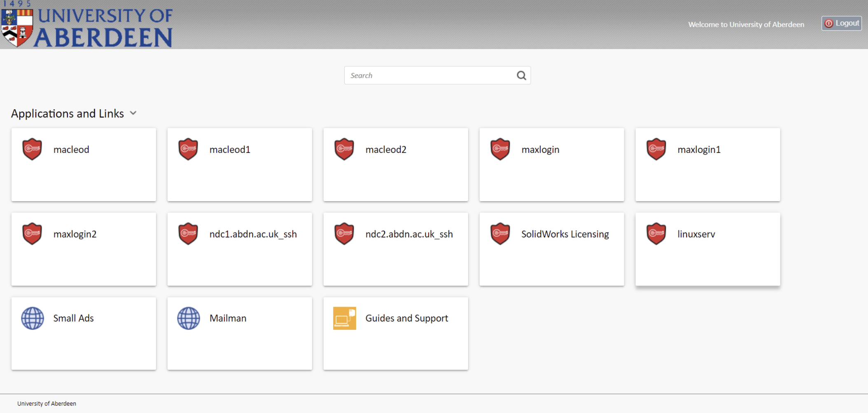Select the linuxserv shield icon
The width and height of the screenshot is (868, 413).
pos(656,234)
